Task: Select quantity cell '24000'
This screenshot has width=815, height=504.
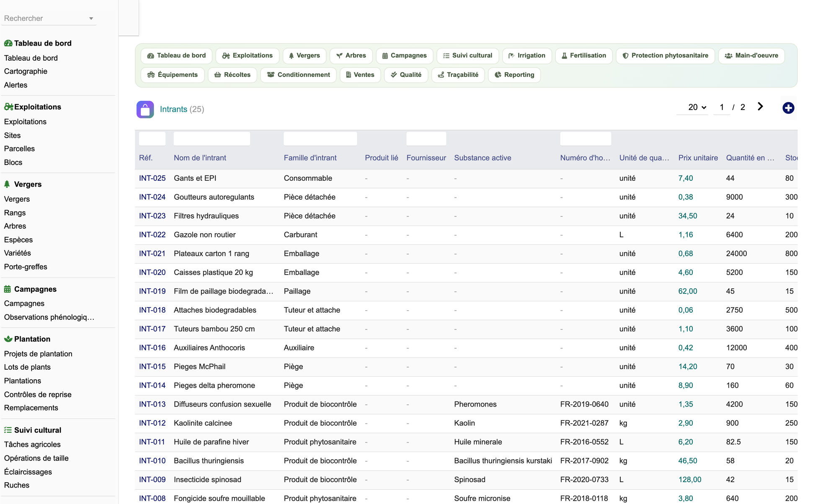Action: 736,254
